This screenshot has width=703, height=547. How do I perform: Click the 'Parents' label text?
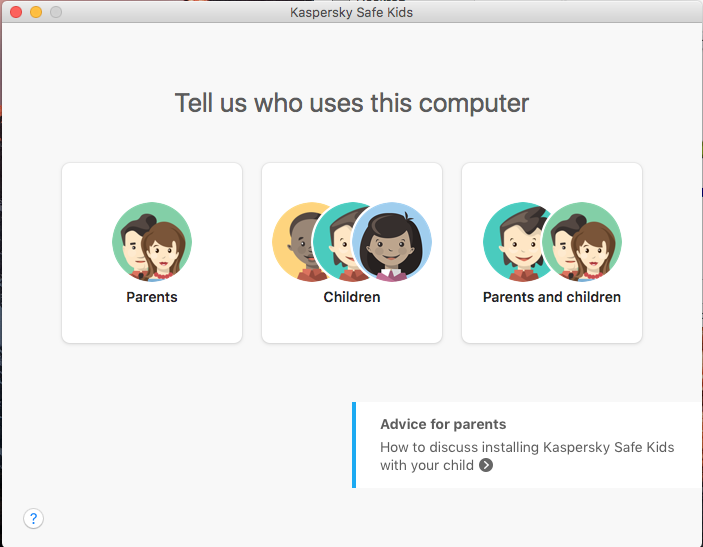(x=152, y=297)
